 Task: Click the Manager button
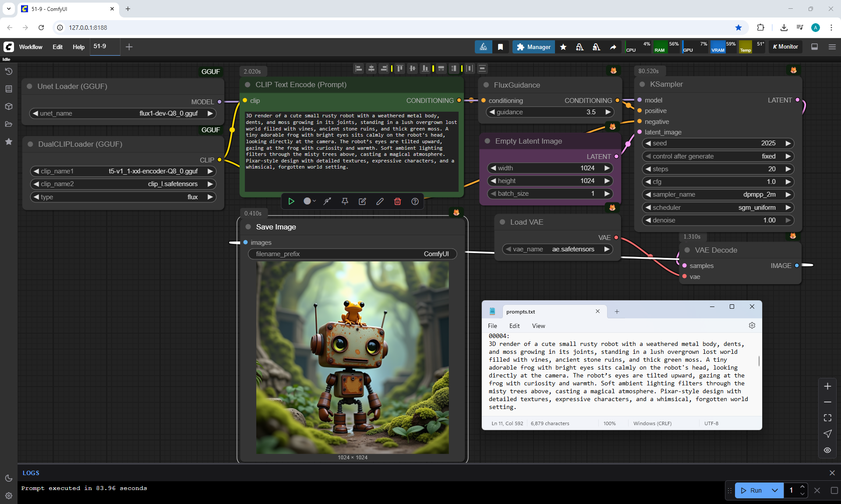(534, 47)
